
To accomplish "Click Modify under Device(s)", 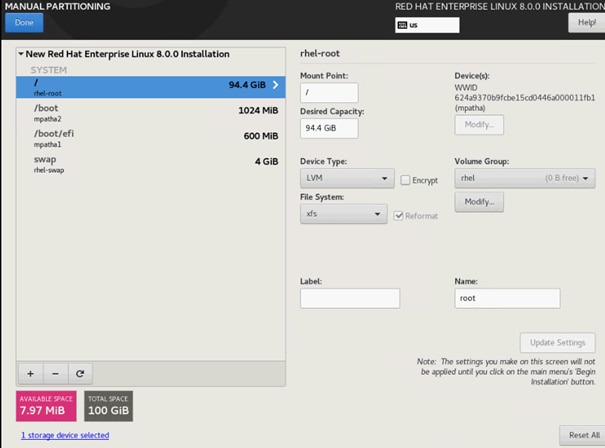I will point(479,125).
